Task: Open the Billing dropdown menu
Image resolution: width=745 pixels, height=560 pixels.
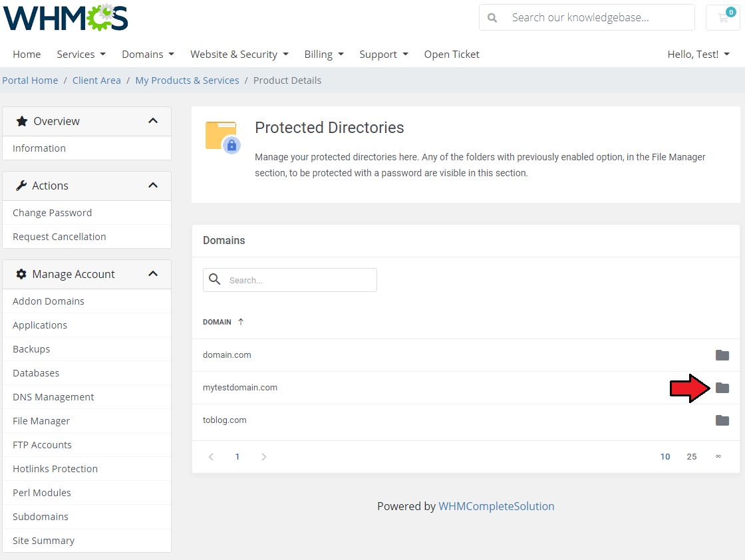Action: click(x=324, y=54)
